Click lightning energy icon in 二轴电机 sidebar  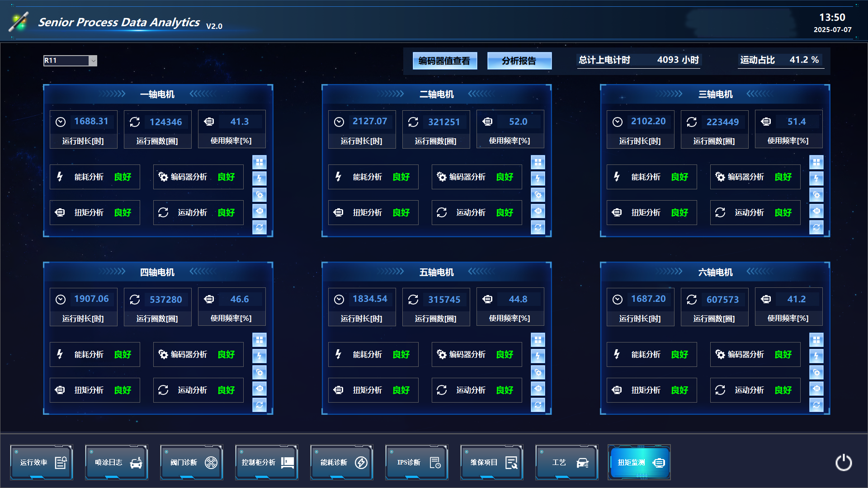(x=538, y=178)
